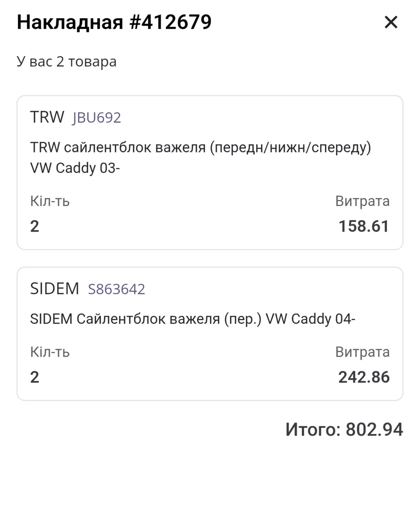Click the SIDEM cost value 242.86
The width and height of the screenshot is (420, 526).
click(364, 377)
